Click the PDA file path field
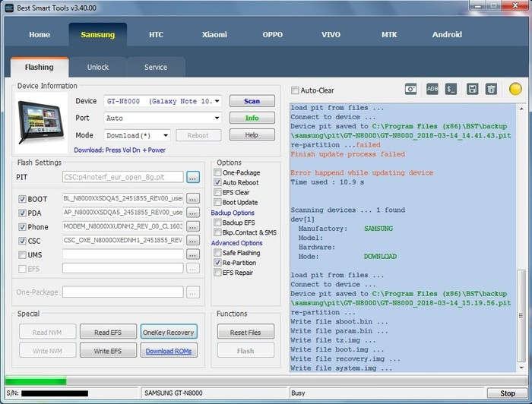 click(123, 213)
